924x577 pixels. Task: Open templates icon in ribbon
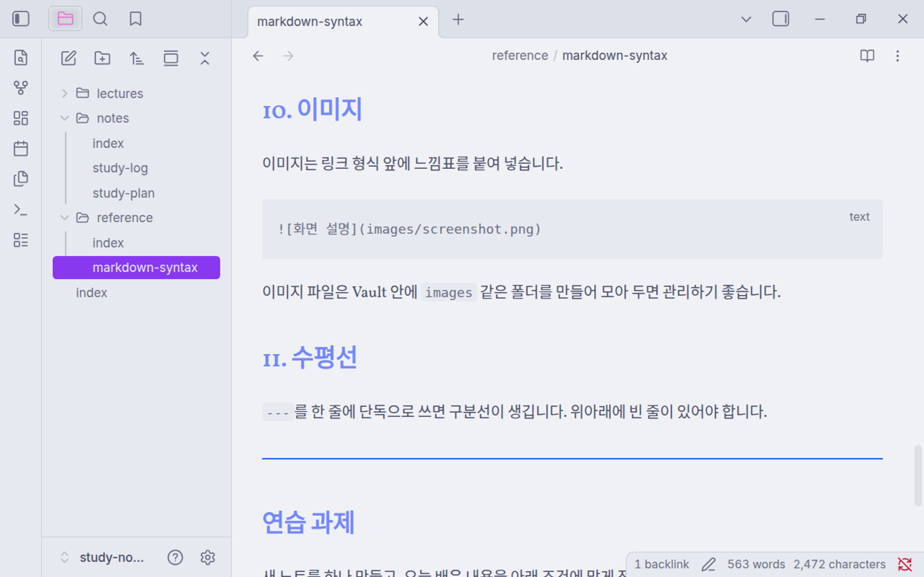click(x=21, y=179)
